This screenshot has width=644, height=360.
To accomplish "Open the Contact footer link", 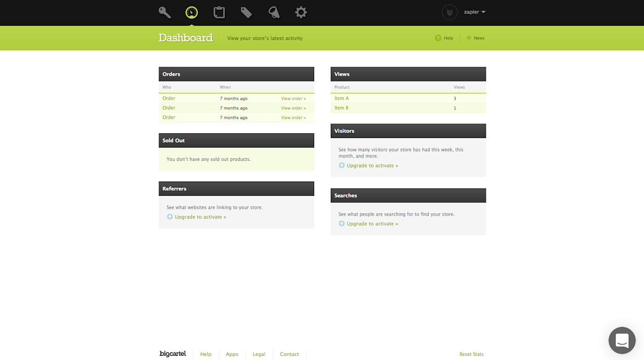I will point(289,354).
